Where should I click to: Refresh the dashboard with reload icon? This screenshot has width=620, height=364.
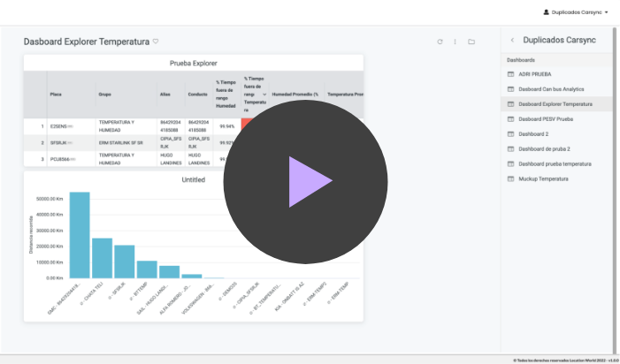pos(440,42)
